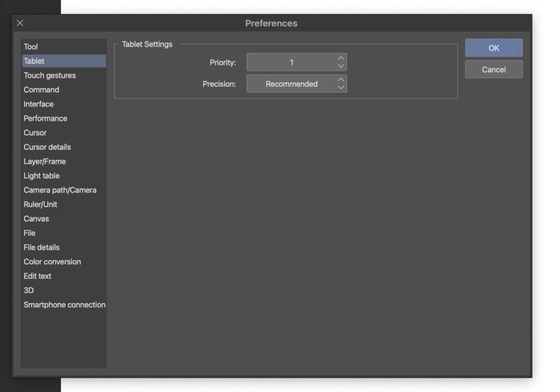The height and width of the screenshot is (392, 560).
Task: Select Camera path/Camera settings
Action: click(60, 190)
